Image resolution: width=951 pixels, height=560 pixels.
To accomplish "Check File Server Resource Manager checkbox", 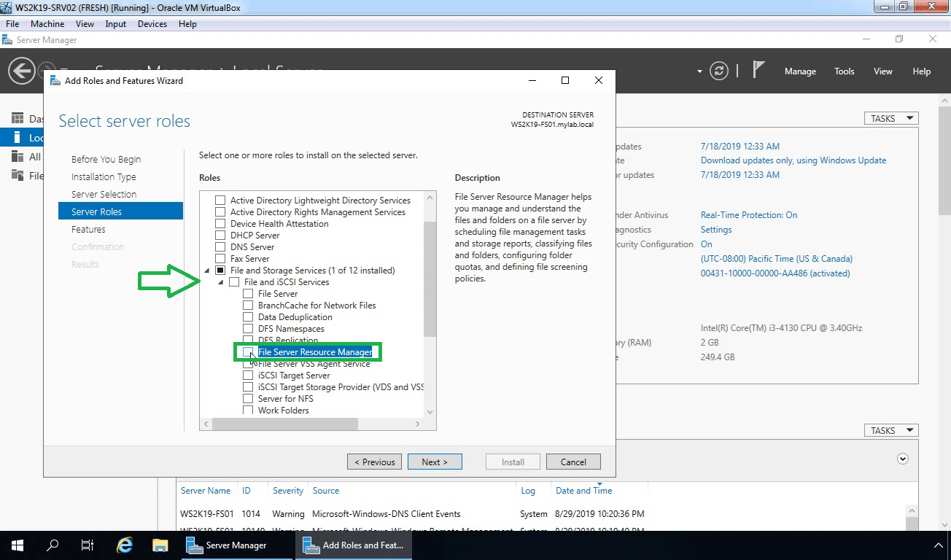I will tap(248, 352).
